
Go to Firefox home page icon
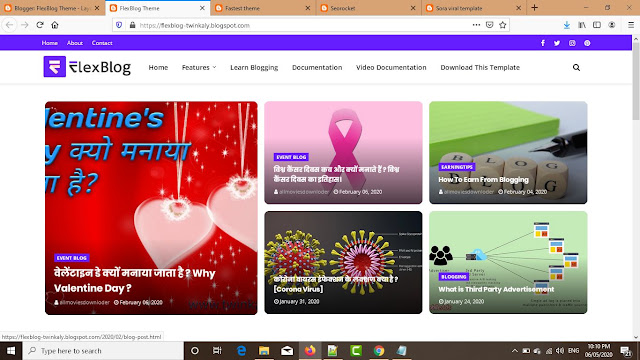[x=55, y=25]
